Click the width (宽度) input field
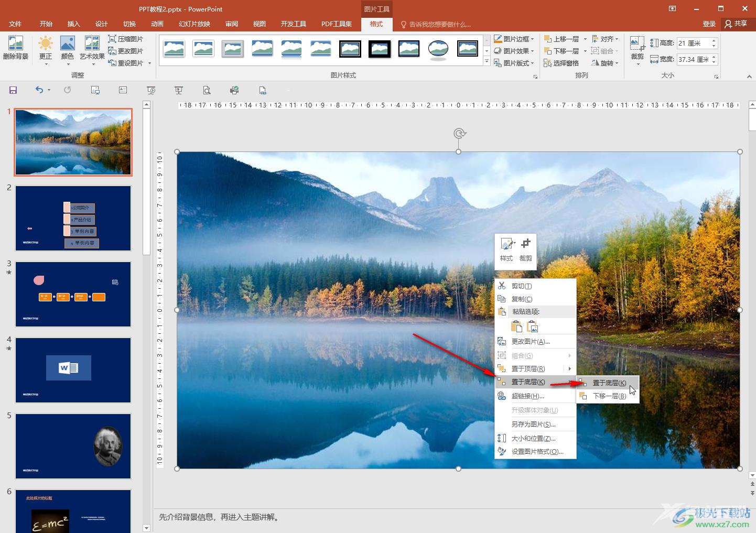The image size is (756, 533). pos(693,59)
